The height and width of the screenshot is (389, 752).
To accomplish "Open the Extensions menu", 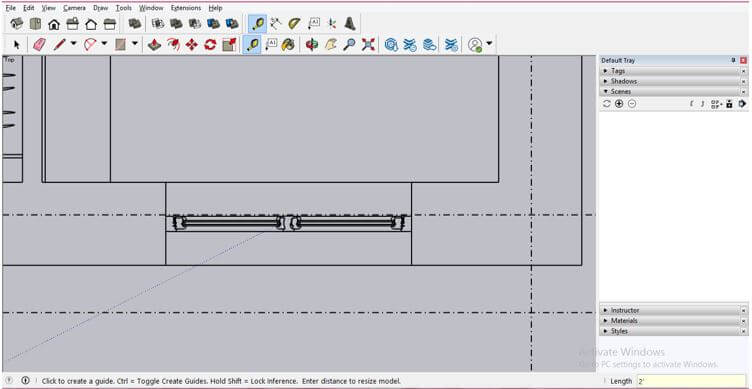I will pos(186,8).
